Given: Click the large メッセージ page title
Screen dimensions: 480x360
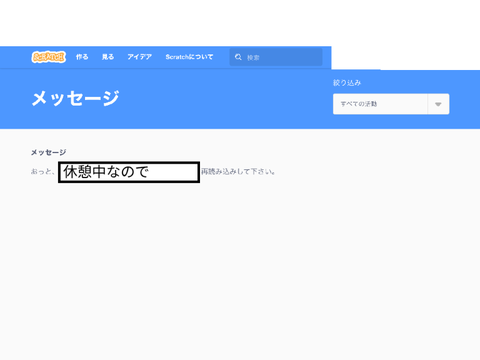Looking at the screenshot, I should pyautogui.click(x=75, y=99).
